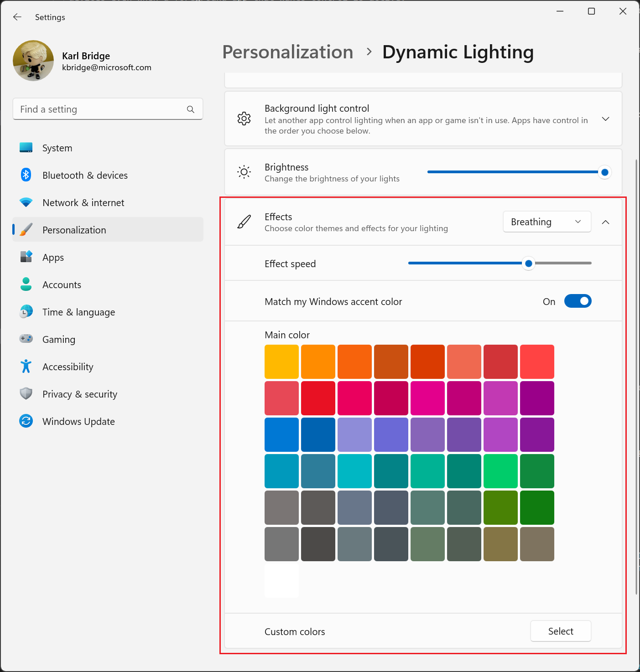Open System settings in the sidebar
The height and width of the screenshot is (672, 640).
coord(57,148)
